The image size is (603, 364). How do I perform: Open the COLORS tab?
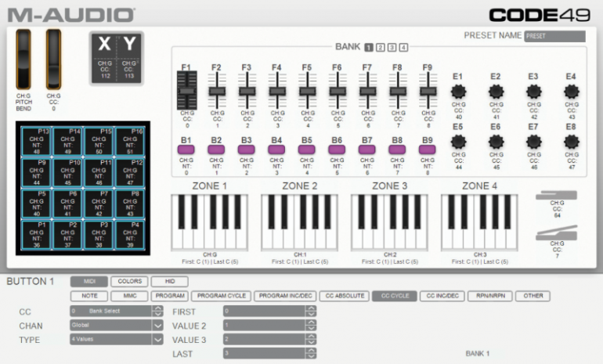(x=129, y=281)
